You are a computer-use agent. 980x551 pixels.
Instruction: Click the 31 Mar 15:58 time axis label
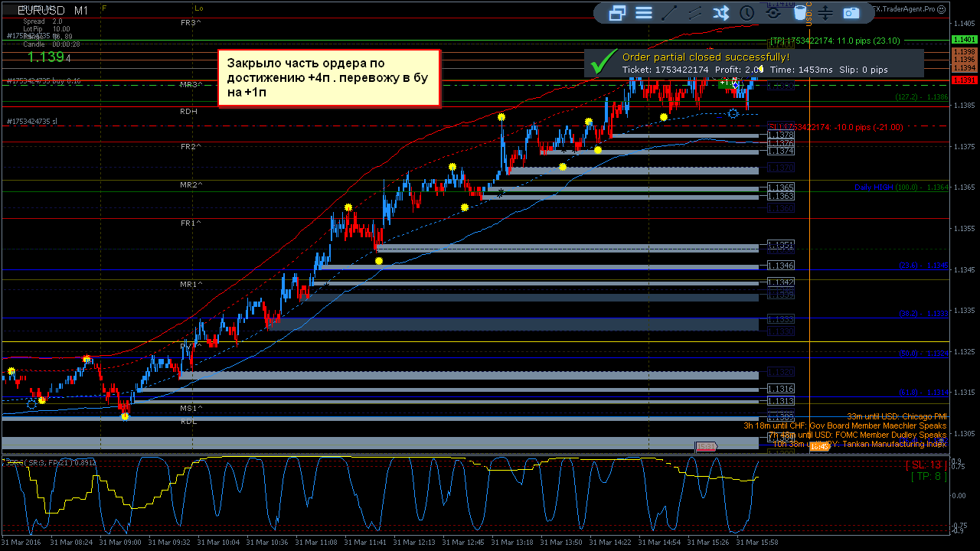[x=757, y=542]
